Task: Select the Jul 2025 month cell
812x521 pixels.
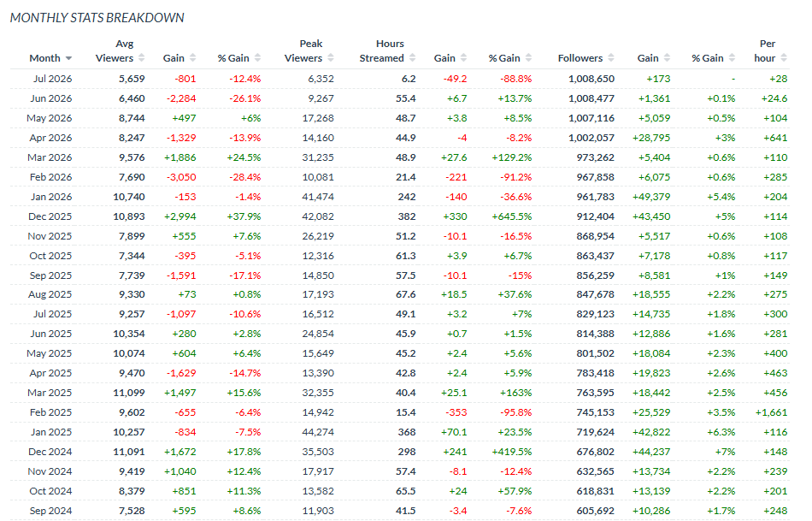Action: click(x=53, y=314)
